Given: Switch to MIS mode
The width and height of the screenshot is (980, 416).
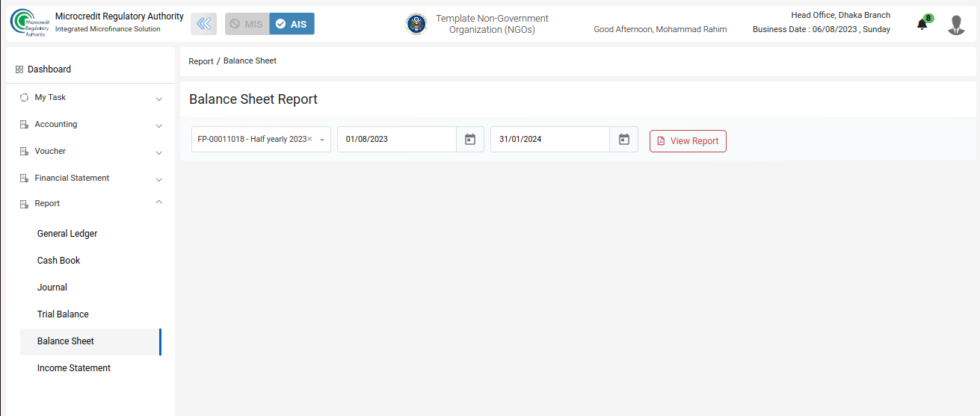Looking at the screenshot, I should click(247, 24).
